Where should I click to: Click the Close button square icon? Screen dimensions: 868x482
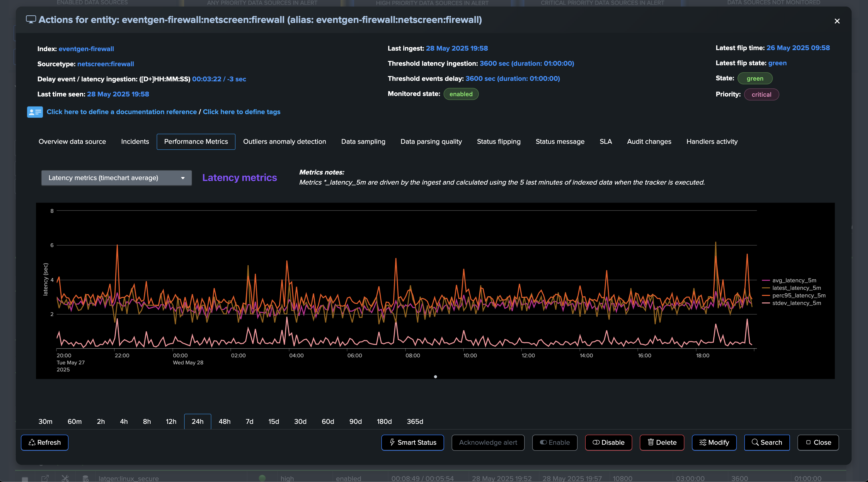(808, 442)
